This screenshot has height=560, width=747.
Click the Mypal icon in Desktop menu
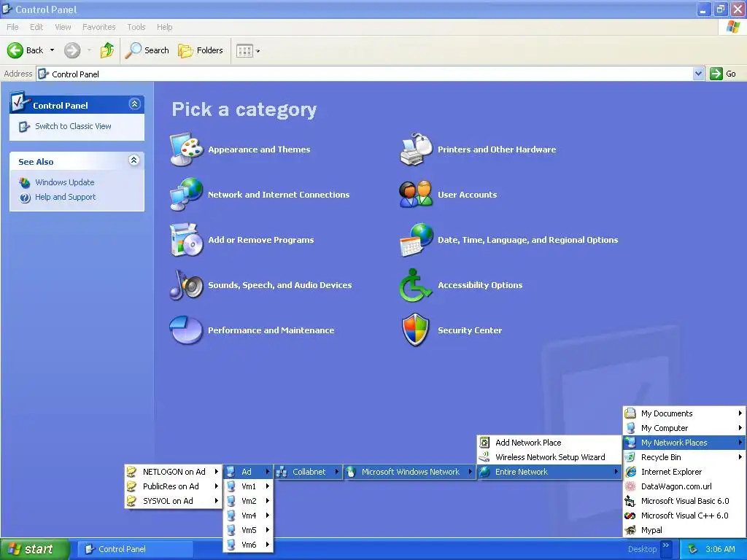tap(631, 530)
